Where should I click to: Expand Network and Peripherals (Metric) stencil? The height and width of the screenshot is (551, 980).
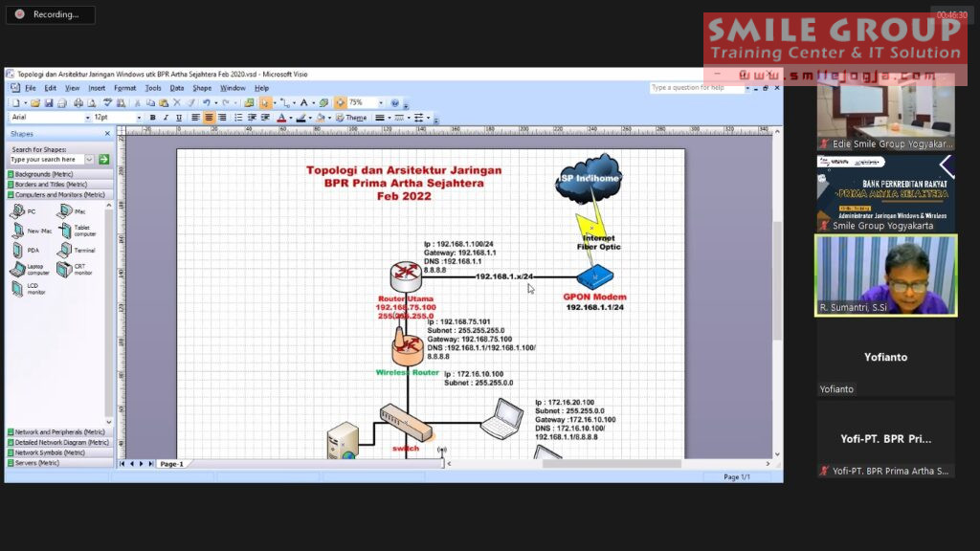pyautogui.click(x=57, y=432)
